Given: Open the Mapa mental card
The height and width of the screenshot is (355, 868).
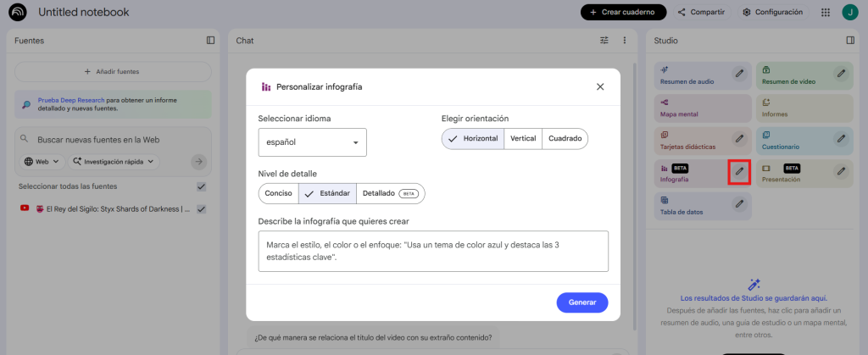Looking at the screenshot, I should [702, 108].
